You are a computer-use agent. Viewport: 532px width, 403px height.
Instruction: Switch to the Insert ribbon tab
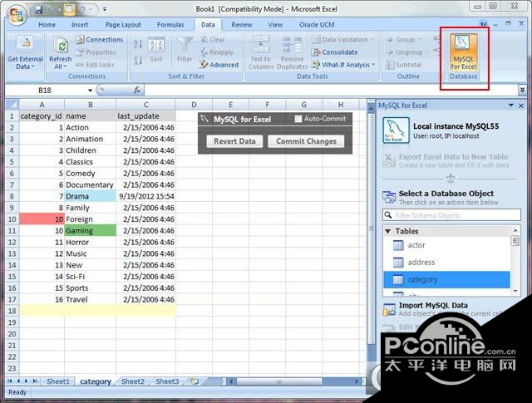[x=80, y=24]
